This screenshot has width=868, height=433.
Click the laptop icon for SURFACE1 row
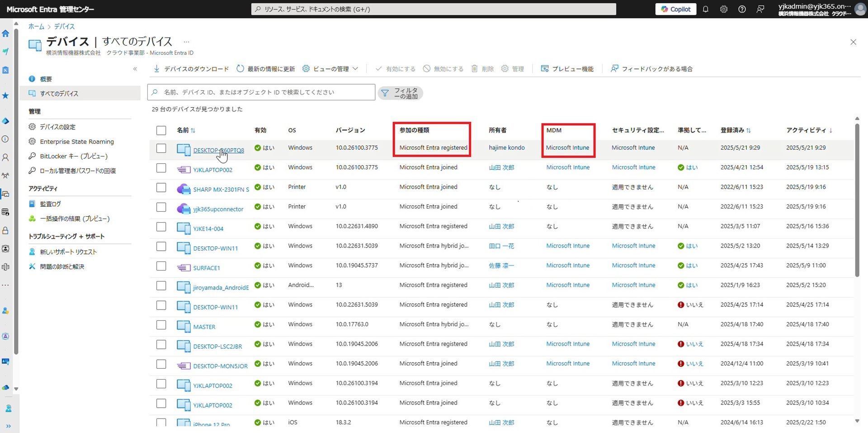point(184,268)
